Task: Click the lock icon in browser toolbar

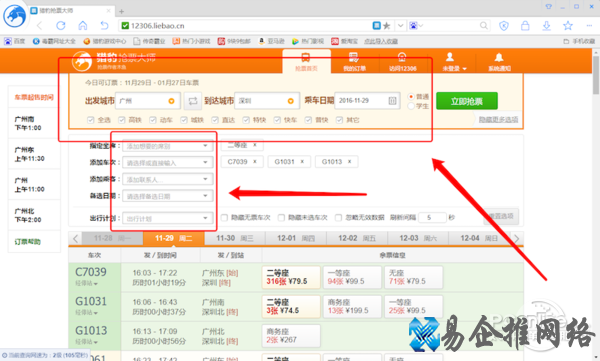Action: pos(525,26)
